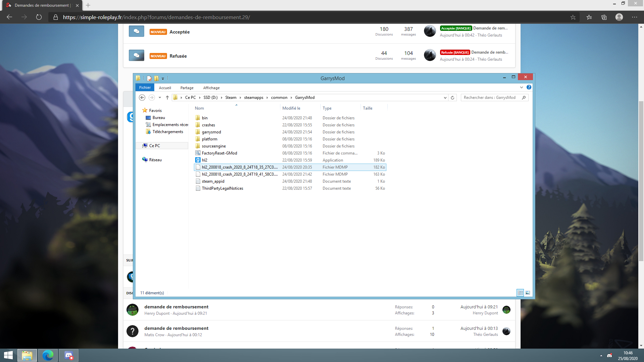Select the garrysmod folder icon
This screenshot has height=362, width=644.
click(x=198, y=132)
